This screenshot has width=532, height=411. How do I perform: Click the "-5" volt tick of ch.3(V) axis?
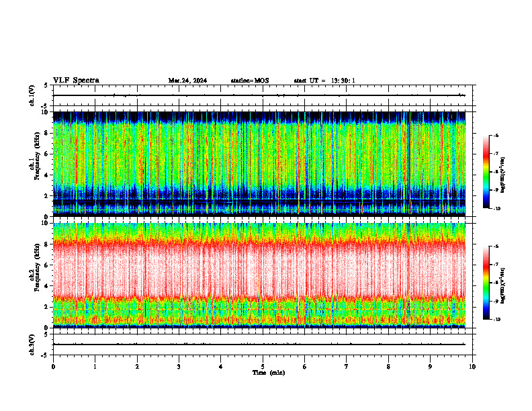click(46, 355)
